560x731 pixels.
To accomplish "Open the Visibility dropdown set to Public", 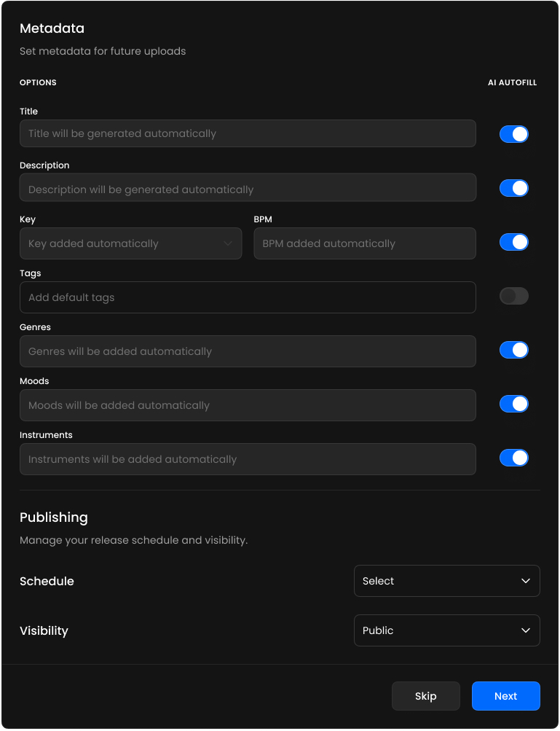I will pos(446,630).
